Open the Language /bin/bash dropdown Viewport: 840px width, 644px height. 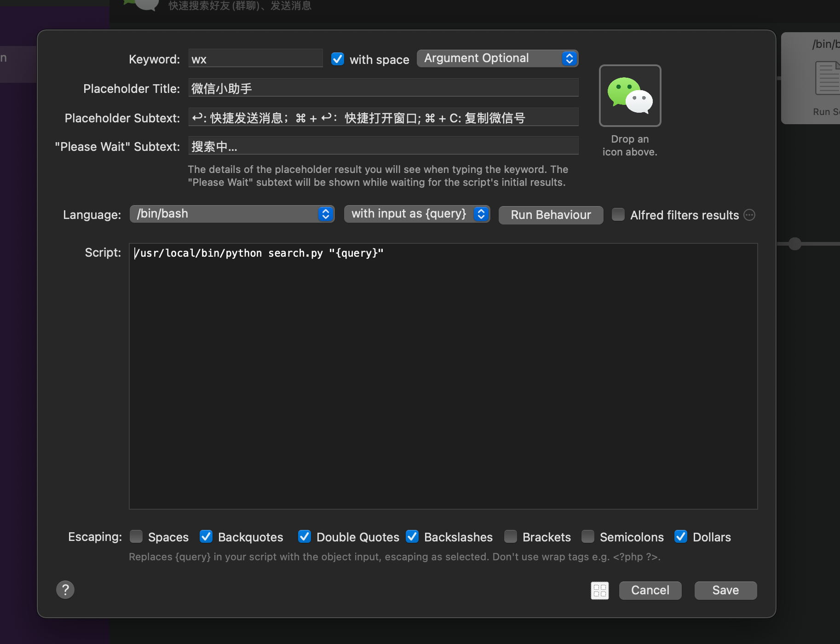232,214
